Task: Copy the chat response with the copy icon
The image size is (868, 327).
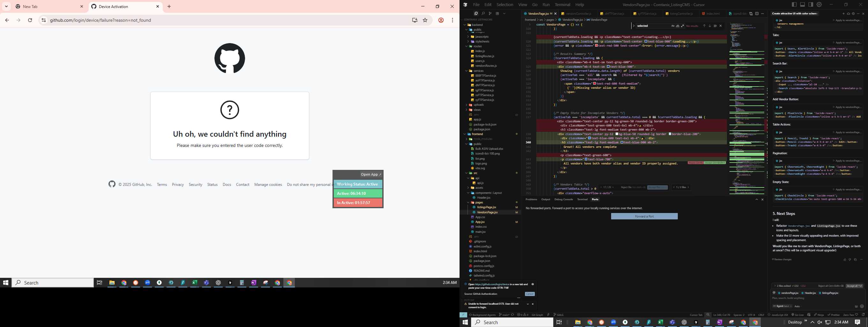Action: (x=856, y=260)
